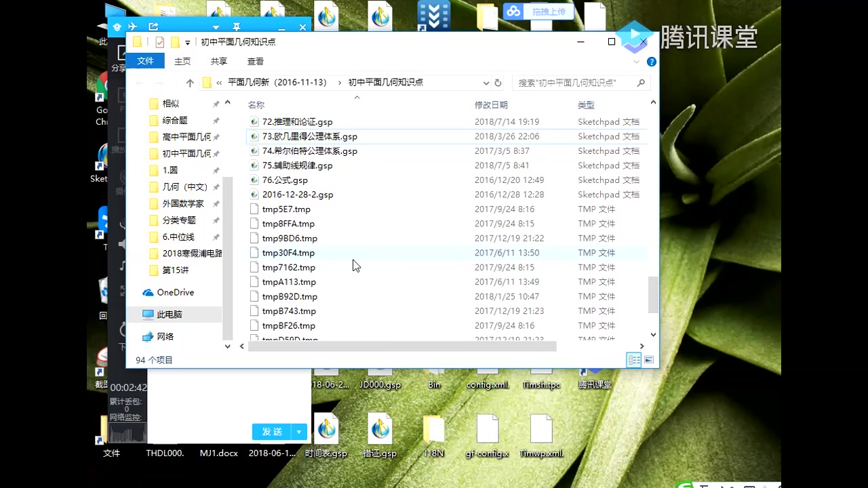868x488 pixels.
Task: Sort by the 名称 column header
Action: pos(256,105)
